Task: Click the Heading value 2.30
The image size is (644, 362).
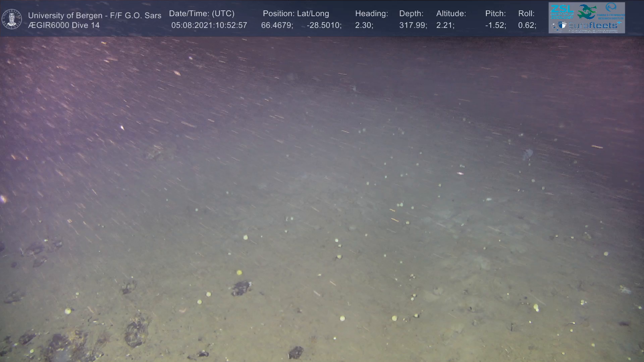Action: [364, 25]
